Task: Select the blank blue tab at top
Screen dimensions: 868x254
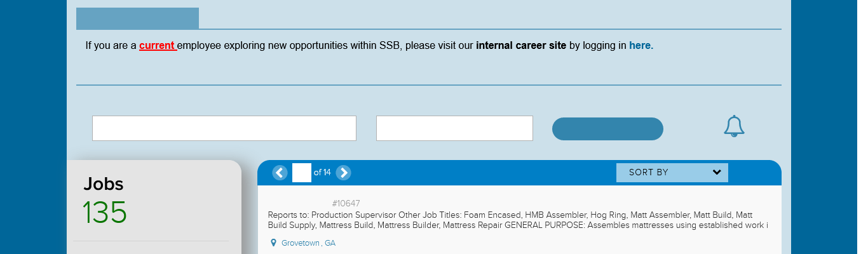Action: pyautogui.click(x=137, y=18)
